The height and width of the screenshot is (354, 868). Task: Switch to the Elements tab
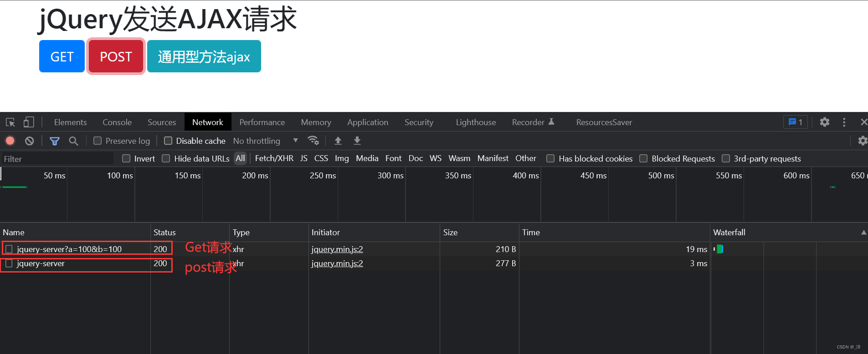(x=70, y=122)
